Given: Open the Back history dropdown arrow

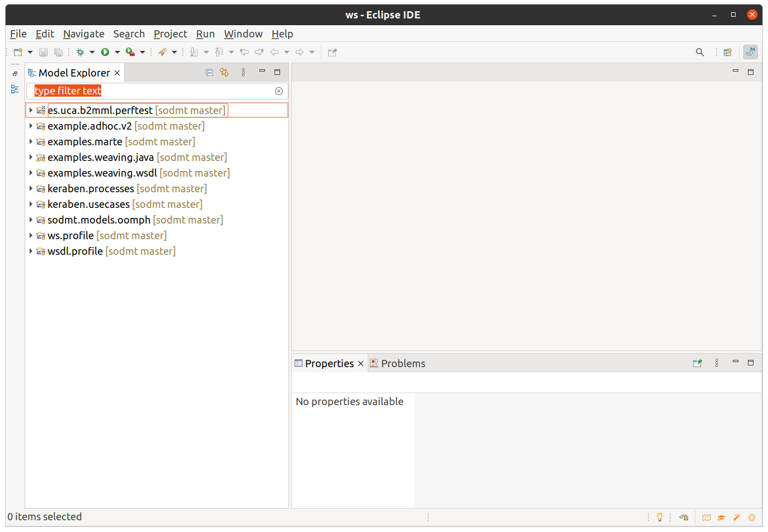Looking at the screenshot, I should tap(287, 52).
